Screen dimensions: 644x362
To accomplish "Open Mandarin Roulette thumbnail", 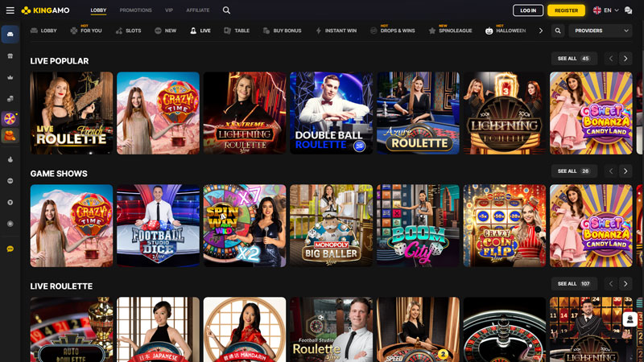I will point(245,330).
